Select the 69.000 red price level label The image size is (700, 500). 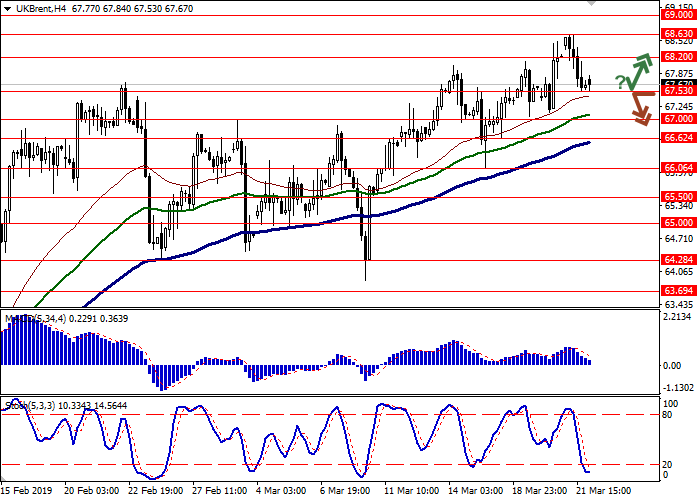[x=677, y=14]
